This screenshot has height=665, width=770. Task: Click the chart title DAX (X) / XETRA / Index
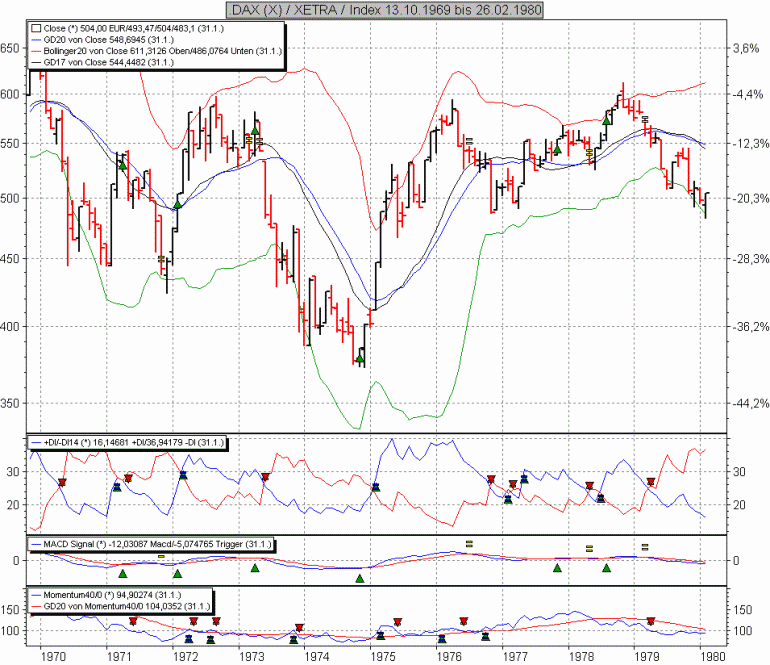pyautogui.click(x=385, y=10)
